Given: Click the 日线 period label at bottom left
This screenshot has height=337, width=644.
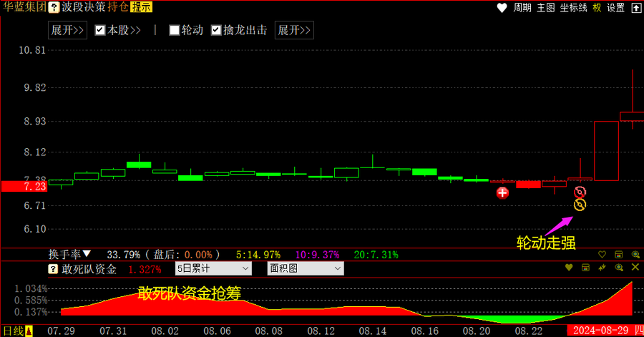Looking at the screenshot, I should [x=14, y=331].
